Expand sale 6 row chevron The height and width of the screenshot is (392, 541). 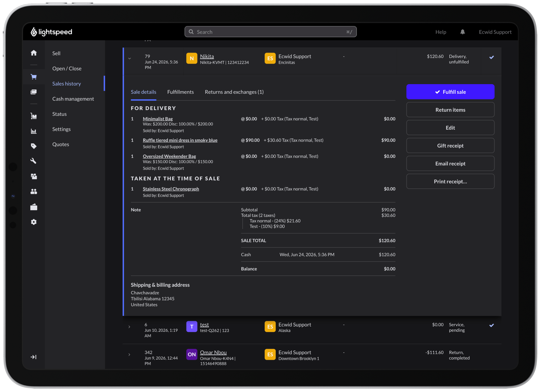tap(129, 327)
